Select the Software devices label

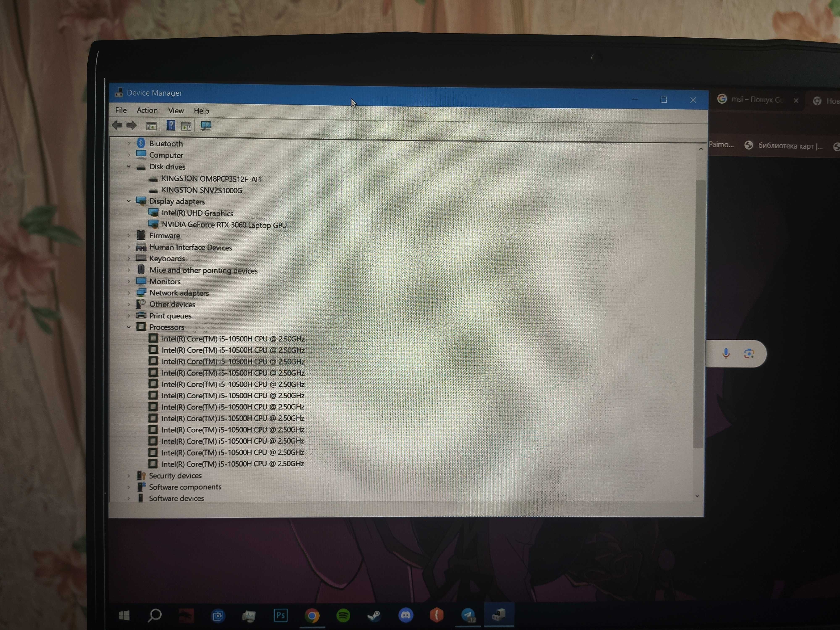176,498
